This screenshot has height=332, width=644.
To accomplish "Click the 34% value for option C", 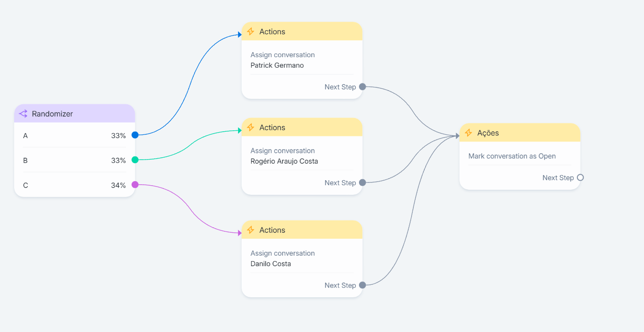I will [x=118, y=185].
